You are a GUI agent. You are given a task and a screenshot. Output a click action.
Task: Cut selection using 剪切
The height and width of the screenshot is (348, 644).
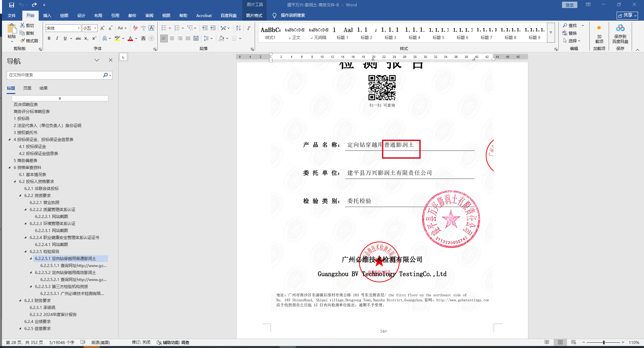[27, 25]
